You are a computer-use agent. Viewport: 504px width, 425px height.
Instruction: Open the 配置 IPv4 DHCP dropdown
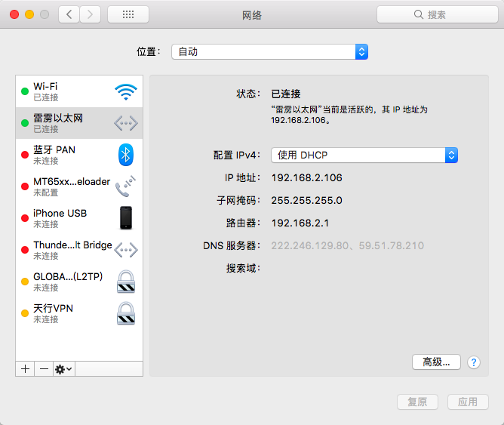pyautogui.click(x=365, y=155)
